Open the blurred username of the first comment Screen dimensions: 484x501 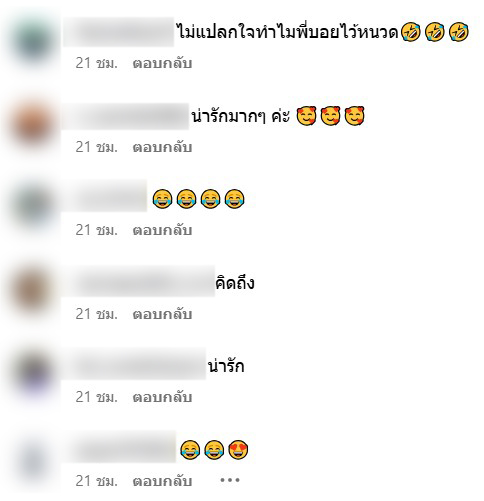[119, 32]
